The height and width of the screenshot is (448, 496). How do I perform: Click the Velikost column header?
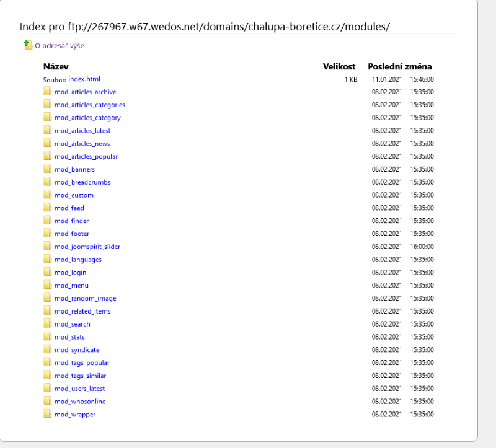339,66
